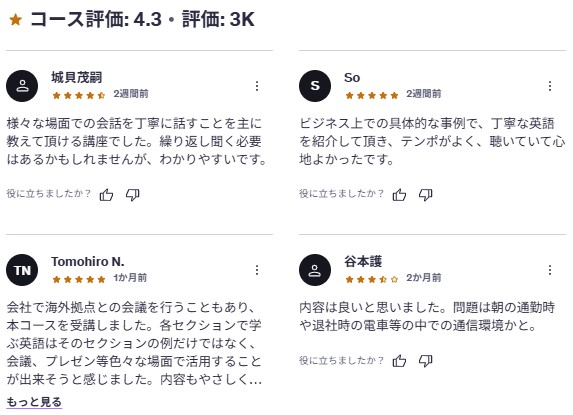Click the S avatar of reviewer So

[315, 86]
